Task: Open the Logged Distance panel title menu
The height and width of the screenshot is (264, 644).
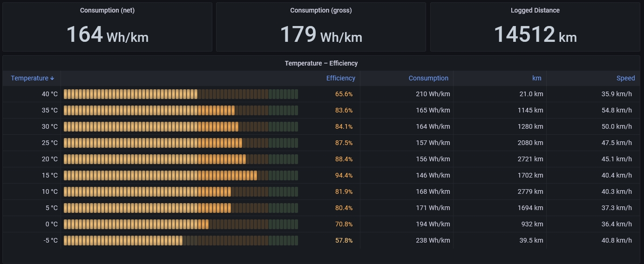Action: pos(535,10)
